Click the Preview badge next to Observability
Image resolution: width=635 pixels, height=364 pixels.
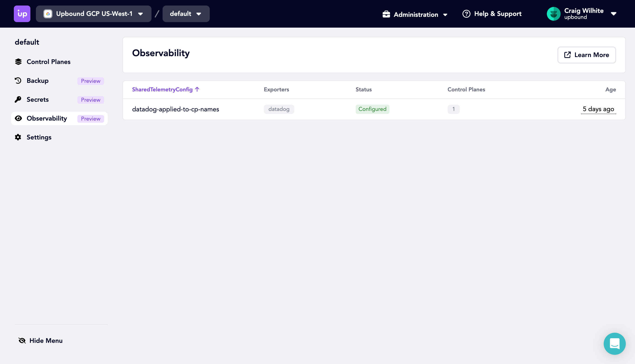tap(90, 119)
